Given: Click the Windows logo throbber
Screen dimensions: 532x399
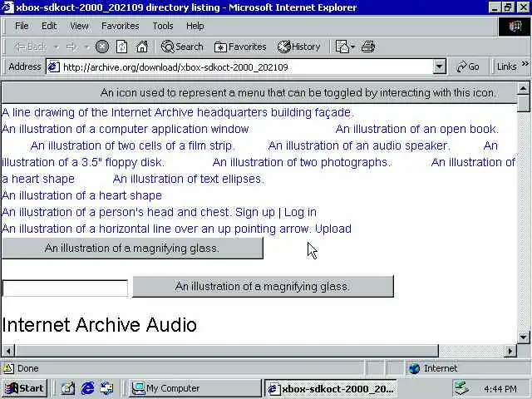Looking at the screenshot, I should 515,26.
